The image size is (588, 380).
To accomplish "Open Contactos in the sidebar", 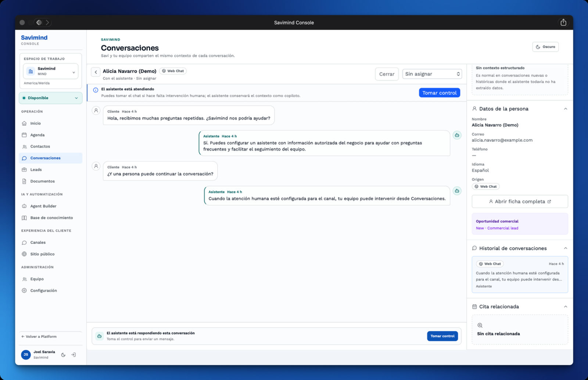I will point(51,146).
